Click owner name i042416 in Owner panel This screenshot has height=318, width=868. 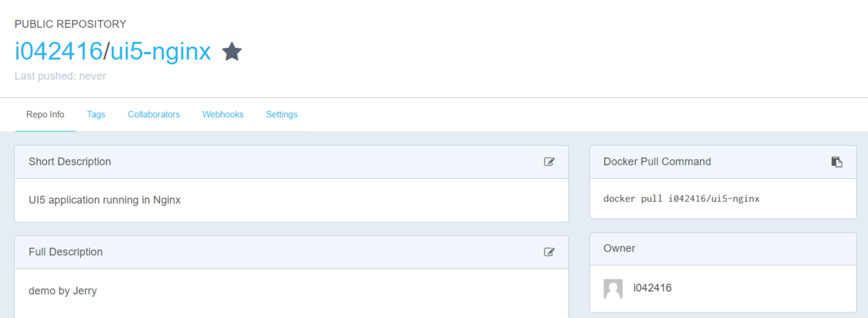coord(652,287)
